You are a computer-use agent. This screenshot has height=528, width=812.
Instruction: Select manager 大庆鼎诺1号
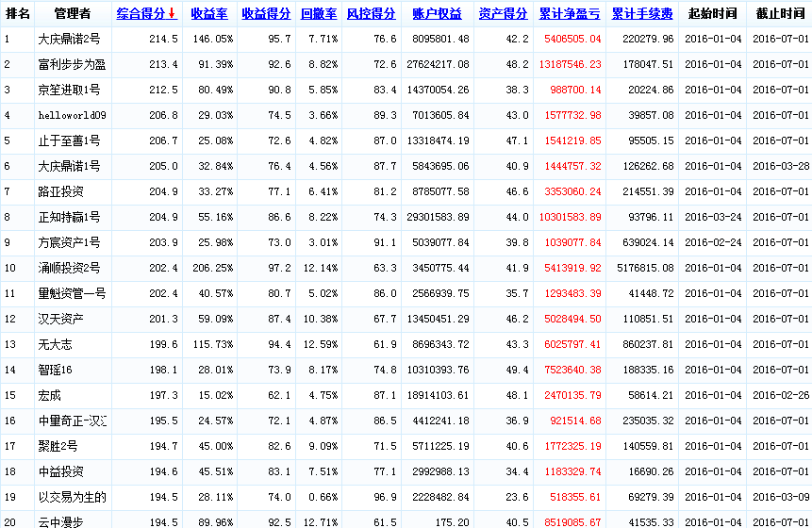tap(70, 166)
